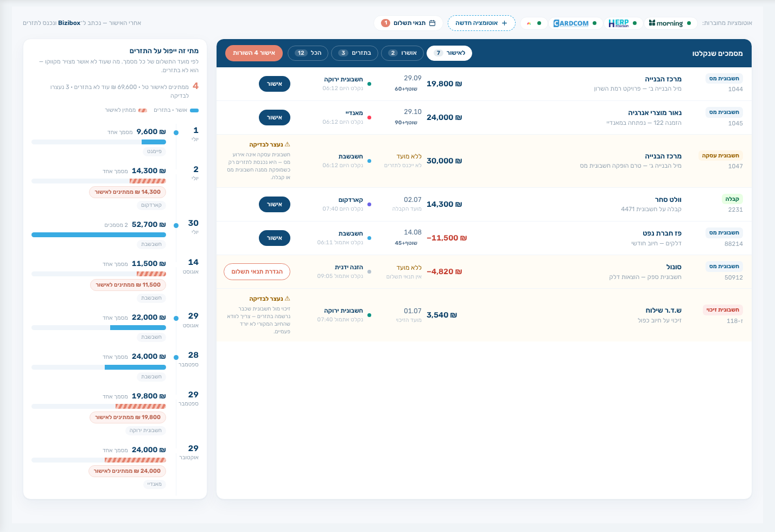Click the פיימנט tag under 9,600 ₪
Screen dimensions: 775x532
tap(155, 152)
